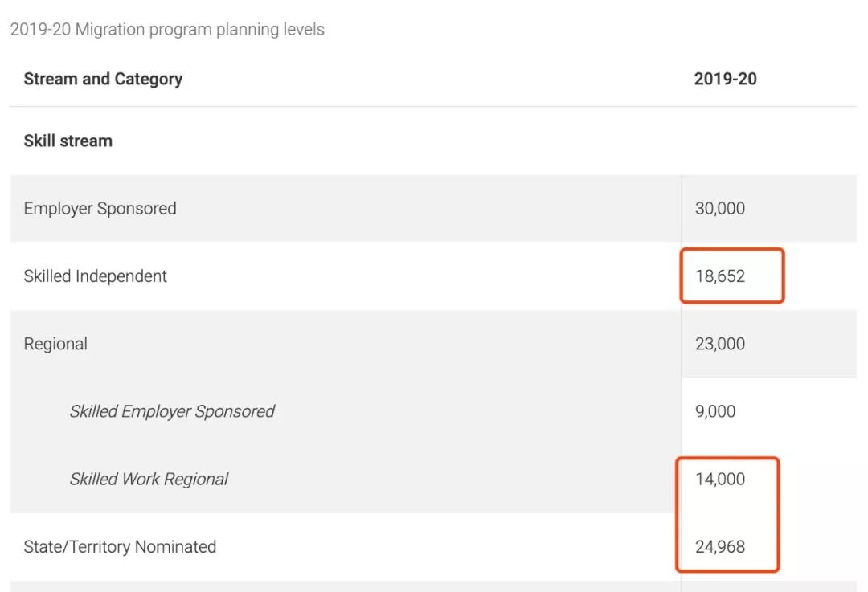868x592 pixels.
Task: Click the 2019-20 column header
Action: coord(725,79)
